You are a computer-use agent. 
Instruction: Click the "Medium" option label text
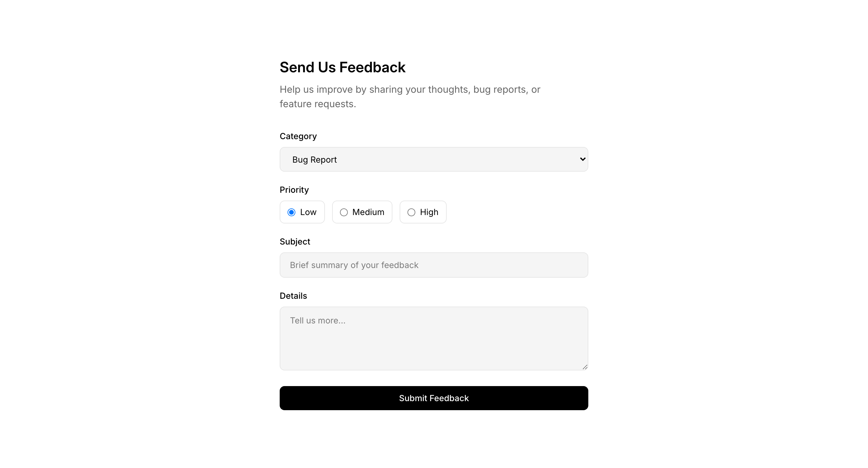click(368, 212)
